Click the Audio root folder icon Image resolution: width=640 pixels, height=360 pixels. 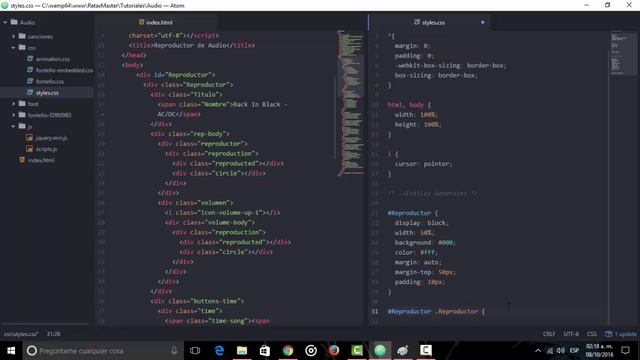point(14,22)
